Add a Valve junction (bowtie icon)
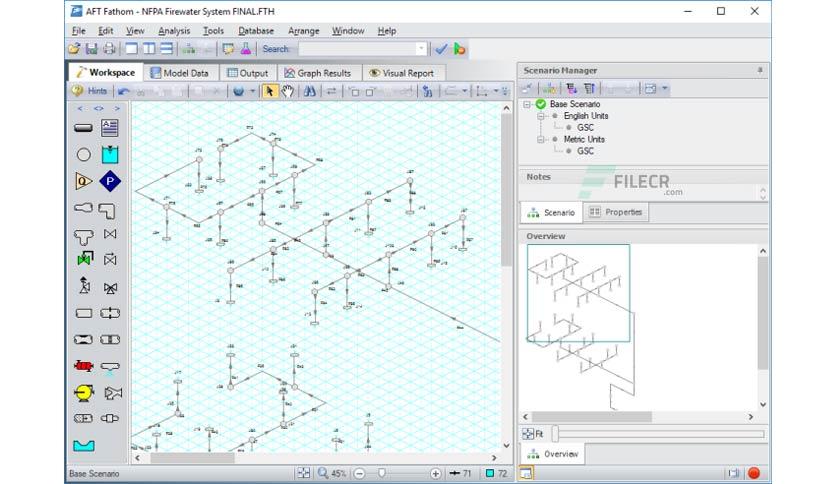836x484 pixels. (x=110, y=234)
